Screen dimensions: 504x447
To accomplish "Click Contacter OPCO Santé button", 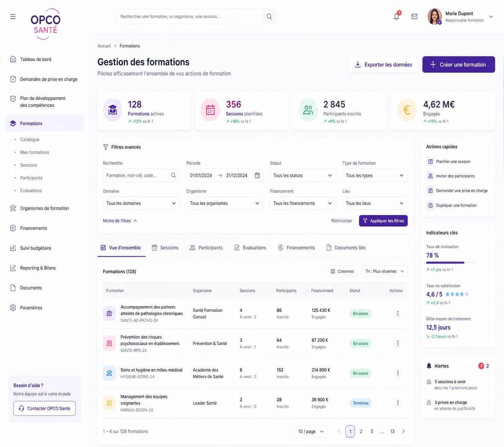I will 44,408.
